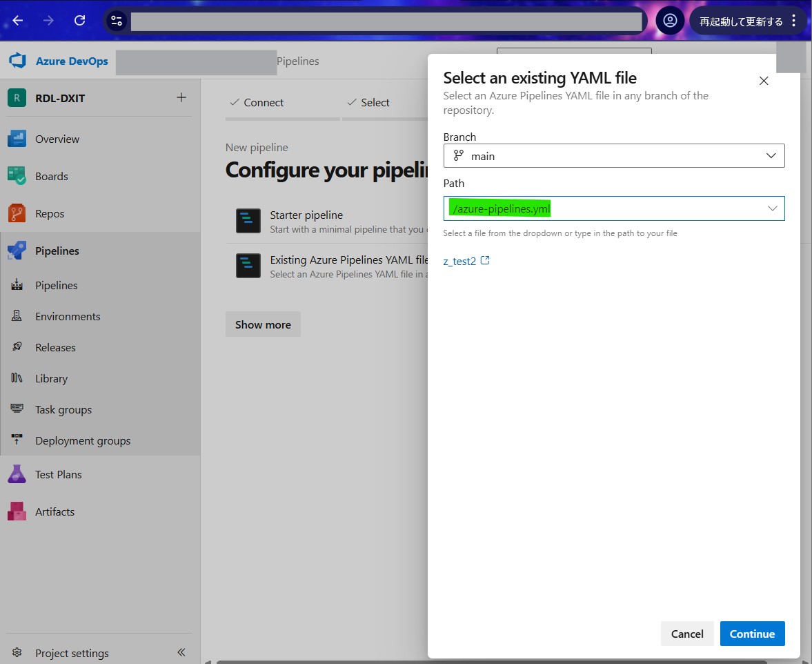Viewport: 812px width, 664px height.
Task: Click the Environments icon
Action: [17, 315]
